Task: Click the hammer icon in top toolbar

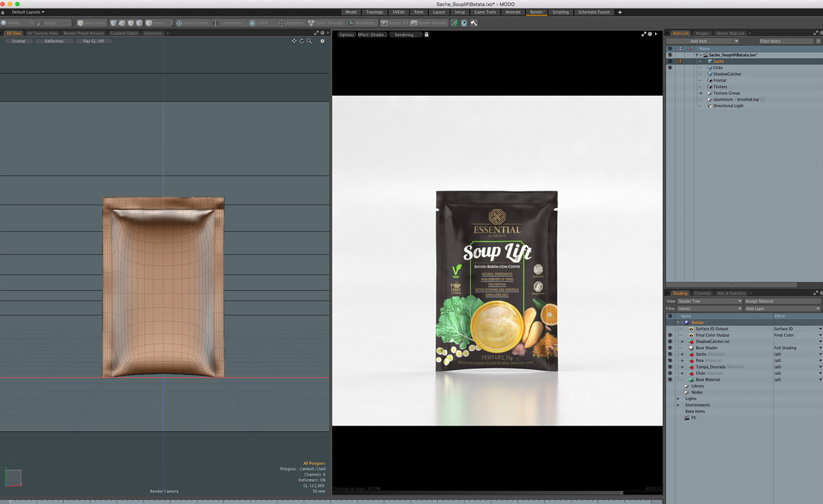Action: 474,23
